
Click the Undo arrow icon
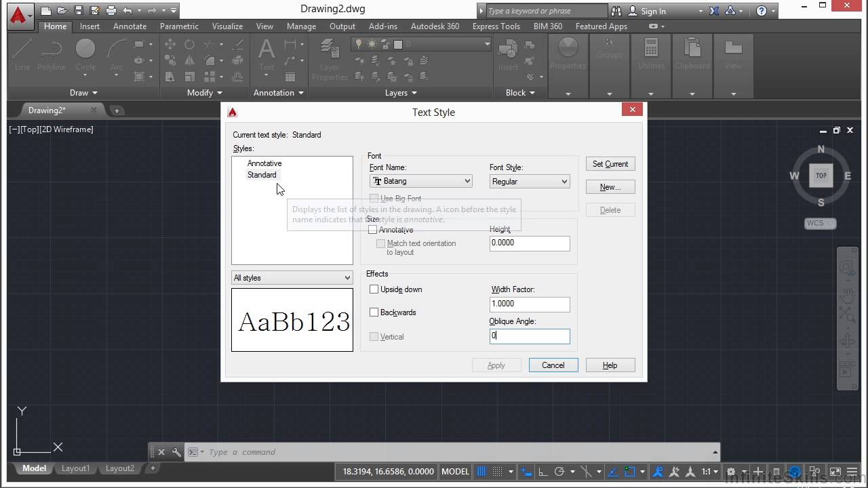click(x=127, y=11)
